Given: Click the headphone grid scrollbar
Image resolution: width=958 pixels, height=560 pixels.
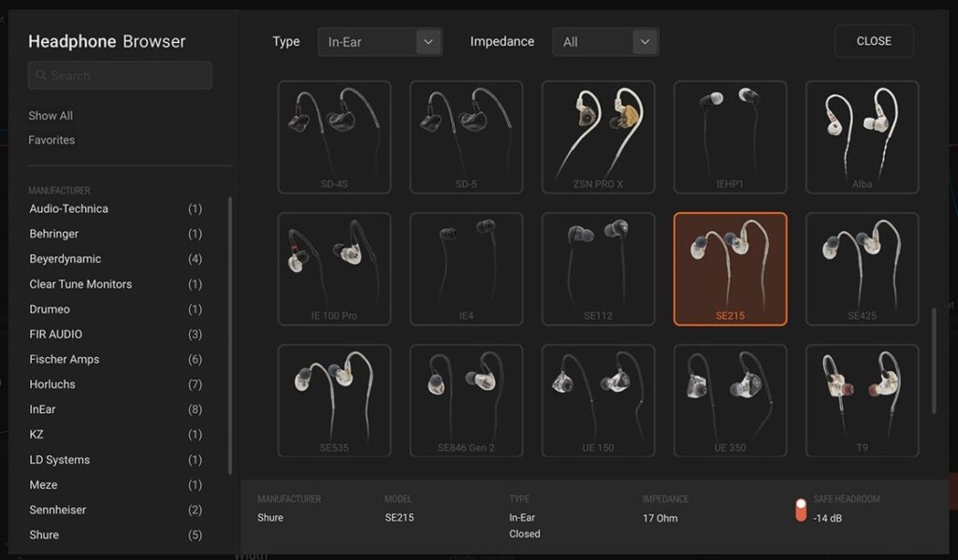Looking at the screenshot, I should click(934, 361).
